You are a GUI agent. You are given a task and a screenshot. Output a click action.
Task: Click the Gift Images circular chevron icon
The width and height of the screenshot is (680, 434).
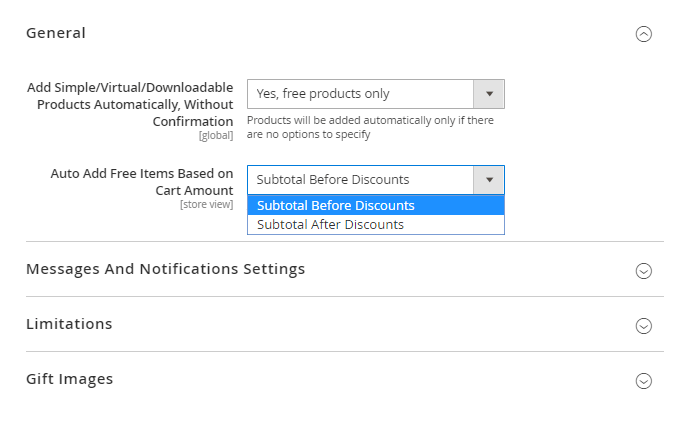644,381
